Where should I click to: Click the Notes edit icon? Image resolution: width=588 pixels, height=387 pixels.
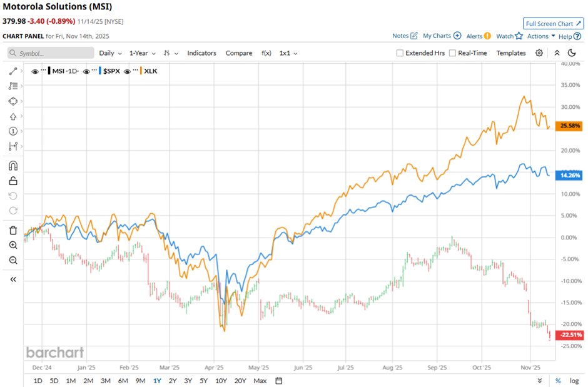[414, 36]
